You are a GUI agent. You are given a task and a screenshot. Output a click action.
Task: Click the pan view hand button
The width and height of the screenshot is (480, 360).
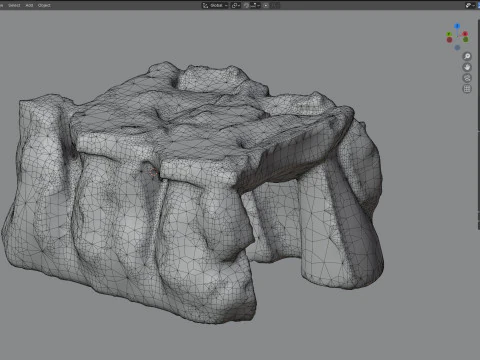click(x=467, y=67)
